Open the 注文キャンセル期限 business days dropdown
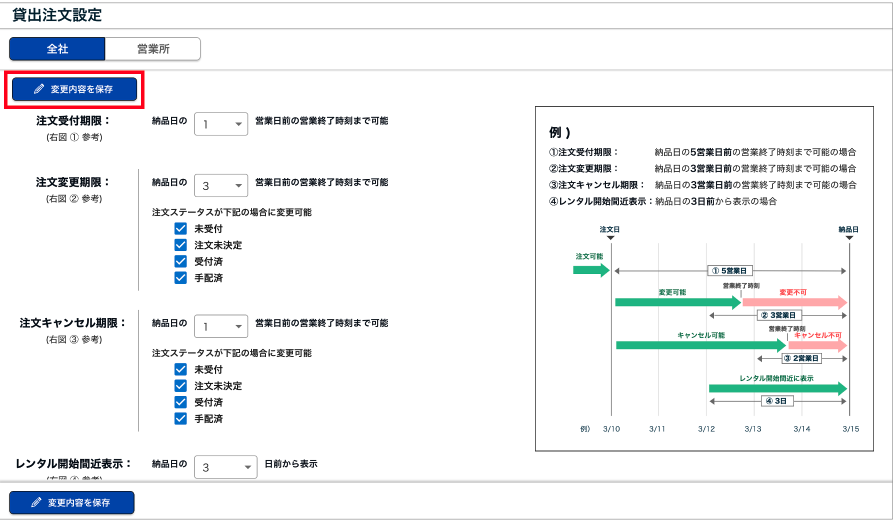Screen dimensions: 893x520 [x=220, y=327]
